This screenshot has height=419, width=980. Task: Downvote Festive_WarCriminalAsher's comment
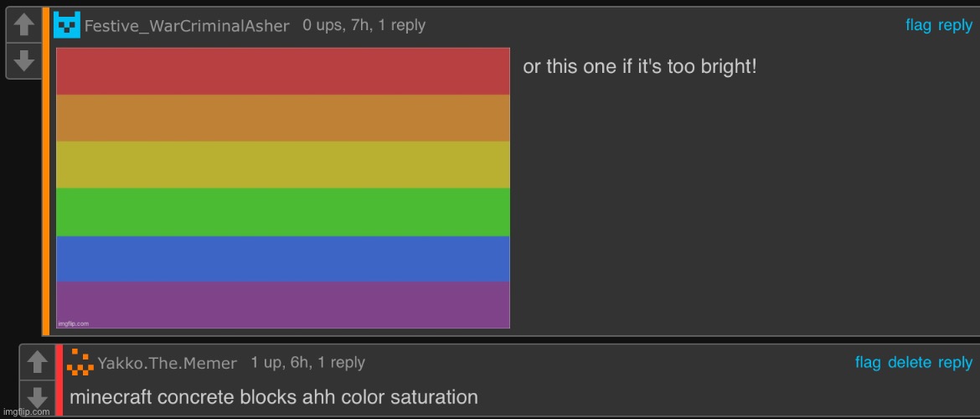(x=24, y=60)
